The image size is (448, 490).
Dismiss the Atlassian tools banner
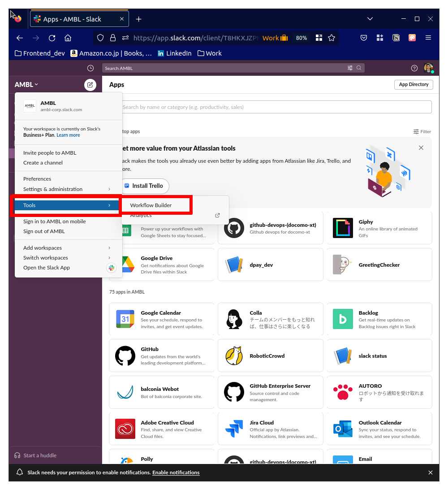click(x=421, y=147)
